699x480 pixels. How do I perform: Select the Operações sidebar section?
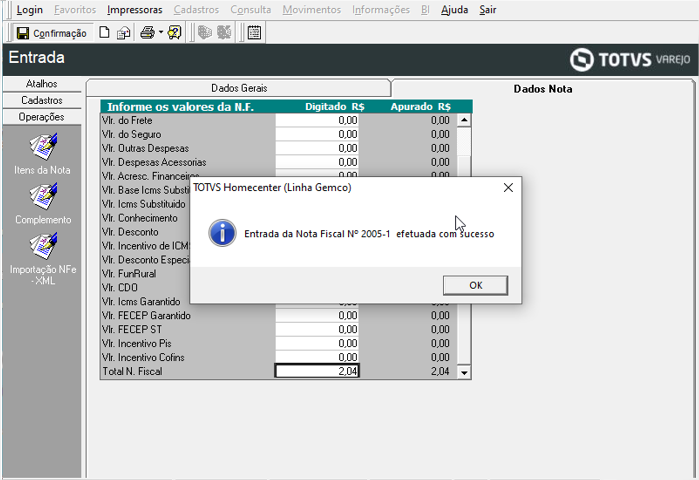tap(42, 117)
